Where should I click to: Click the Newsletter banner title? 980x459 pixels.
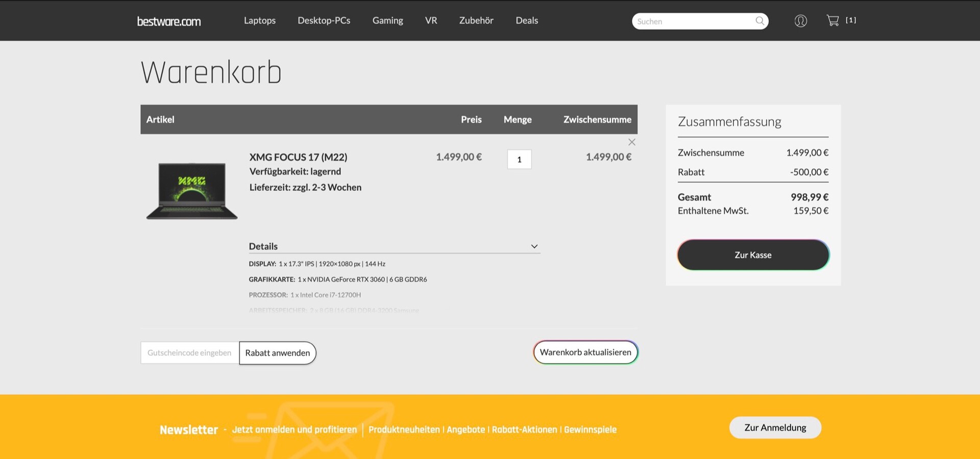(x=189, y=430)
